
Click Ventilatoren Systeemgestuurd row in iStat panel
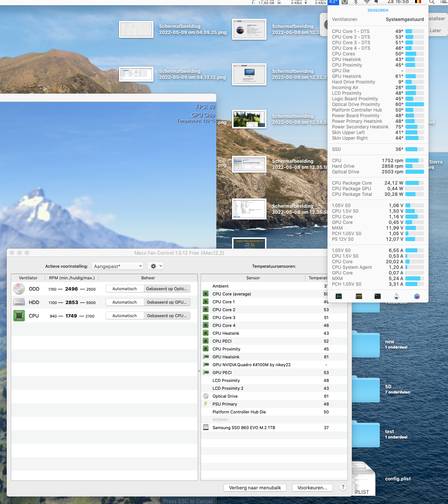[378, 19]
